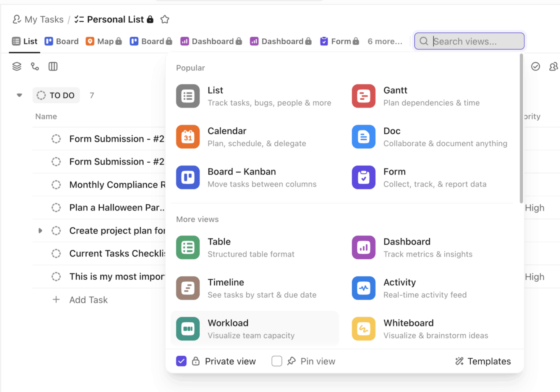Choose the Doc view icon
This screenshot has width=560, height=392.
(x=363, y=136)
